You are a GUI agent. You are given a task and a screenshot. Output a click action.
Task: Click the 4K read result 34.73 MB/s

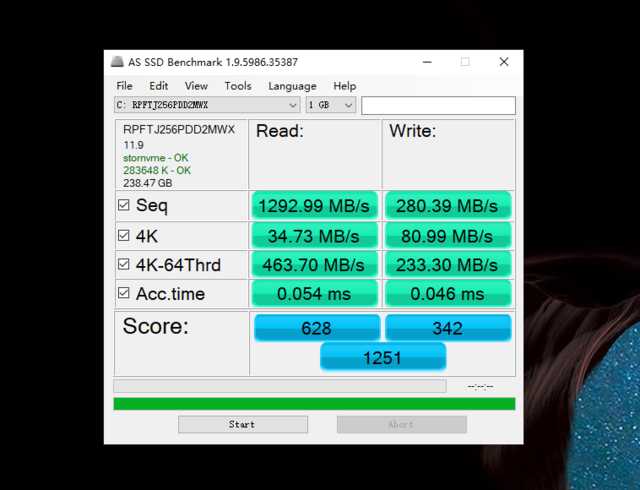[314, 236]
